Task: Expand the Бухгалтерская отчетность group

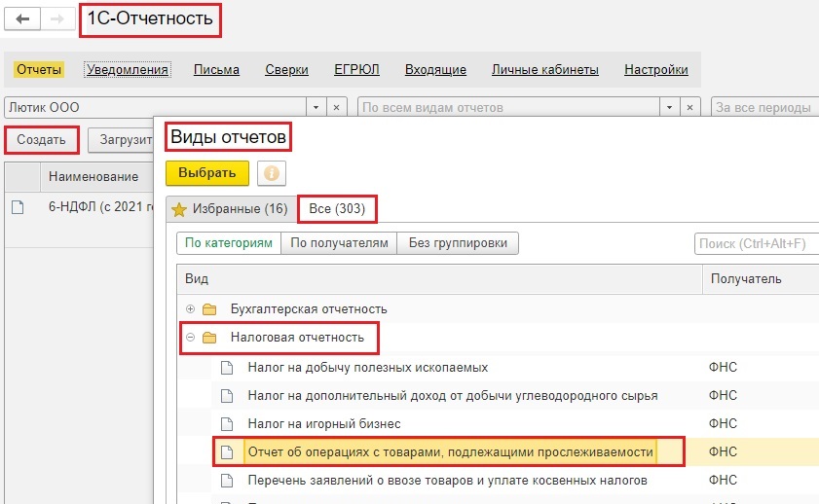Action: pyautogui.click(x=191, y=309)
